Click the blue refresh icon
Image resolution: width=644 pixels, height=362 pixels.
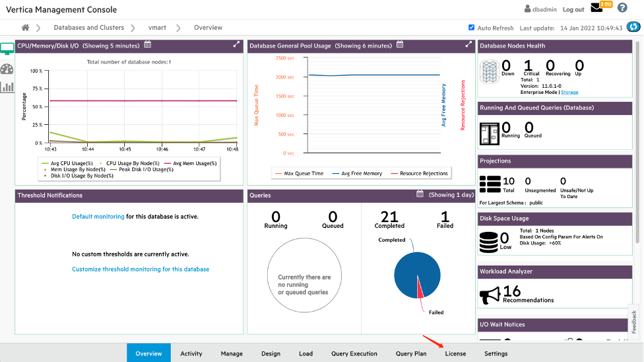point(633,27)
